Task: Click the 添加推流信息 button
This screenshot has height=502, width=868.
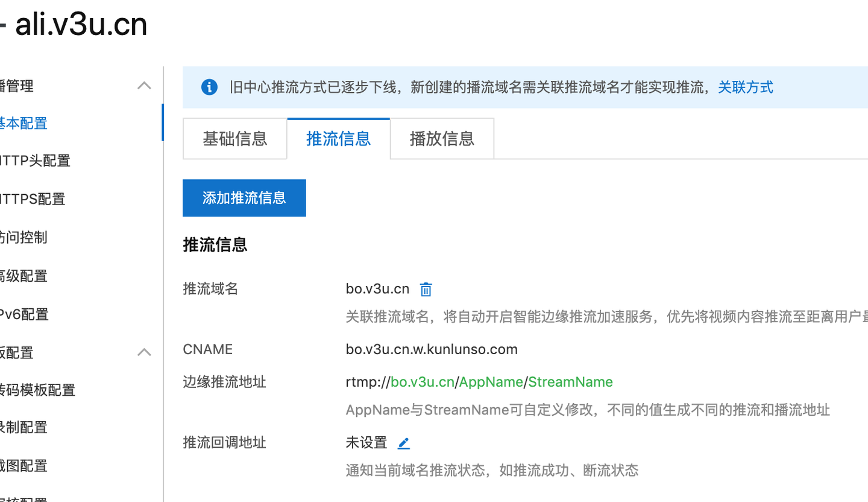Action: [244, 198]
